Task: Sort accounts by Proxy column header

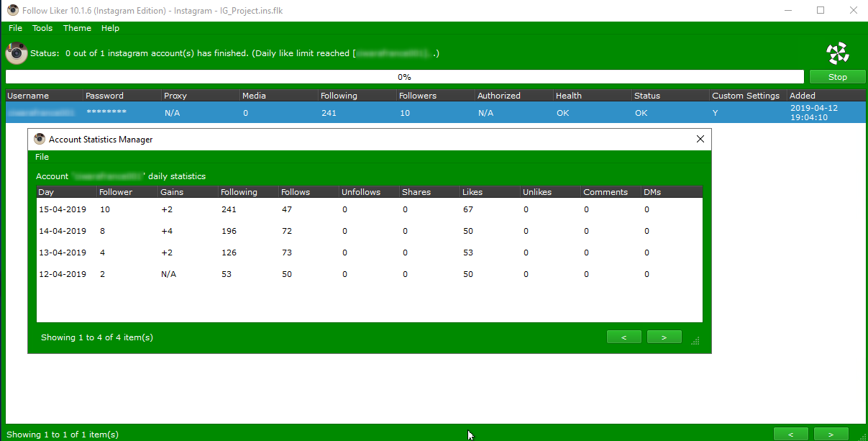Action: pyautogui.click(x=201, y=96)
